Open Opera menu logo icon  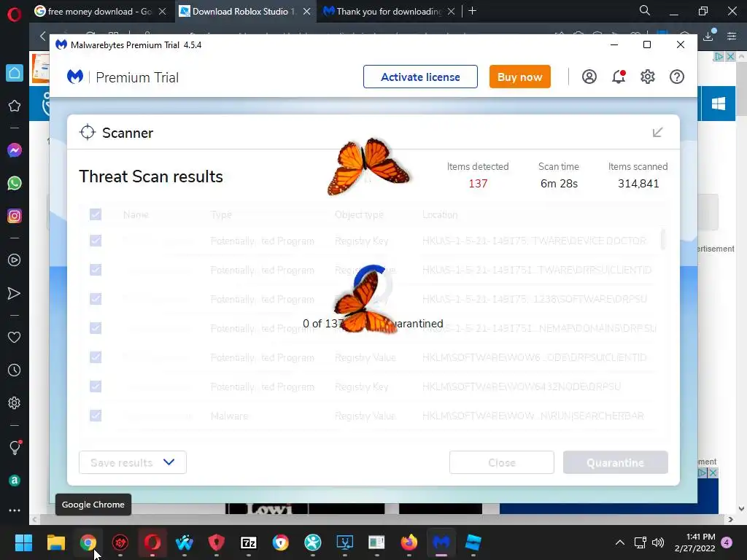(x=15, y=15)
